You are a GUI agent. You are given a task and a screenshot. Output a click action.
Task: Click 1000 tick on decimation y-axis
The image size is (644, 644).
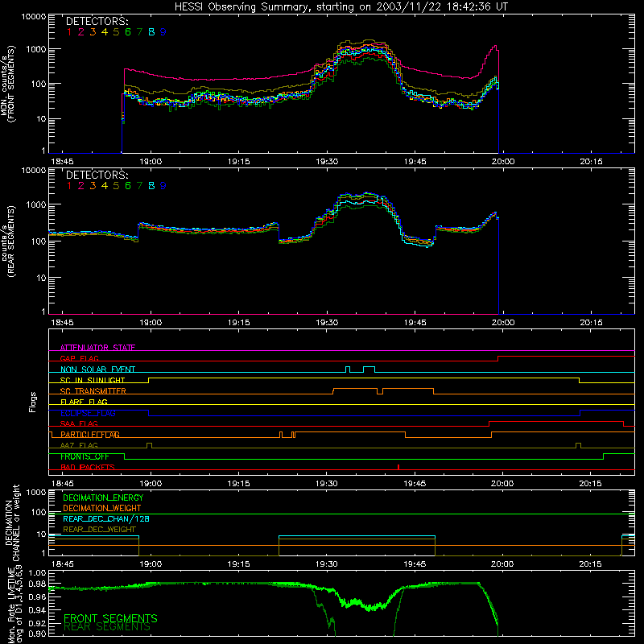tap(35, 492)
